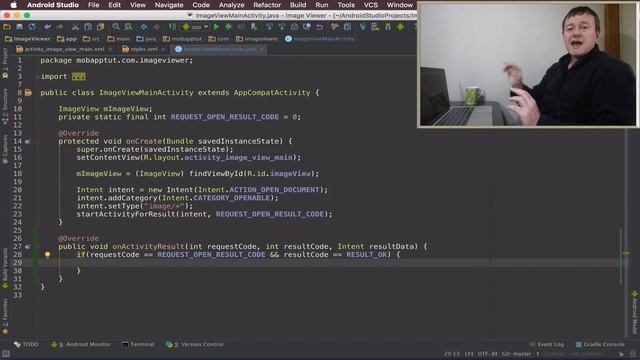The height and width of the screenshot is (360, 640).
Task: Open the Project side panel tab
Action: click(5, 62)
